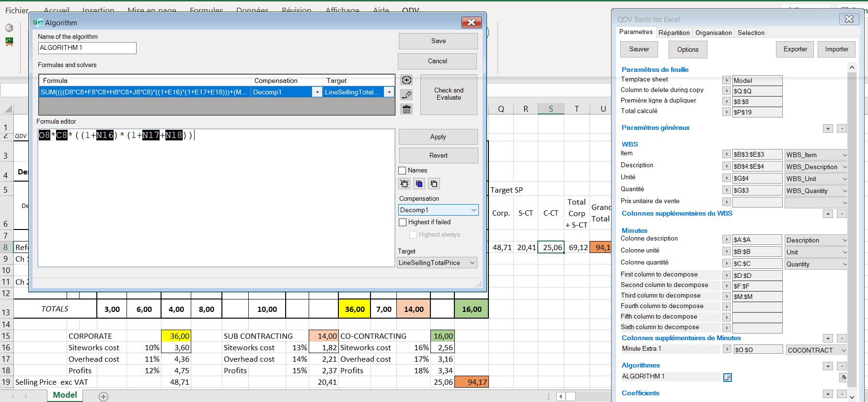This screenshot has height=402, width=868.
Task: Click Cancel in the Algorithm dialog
Action: (x=437, y=61)
